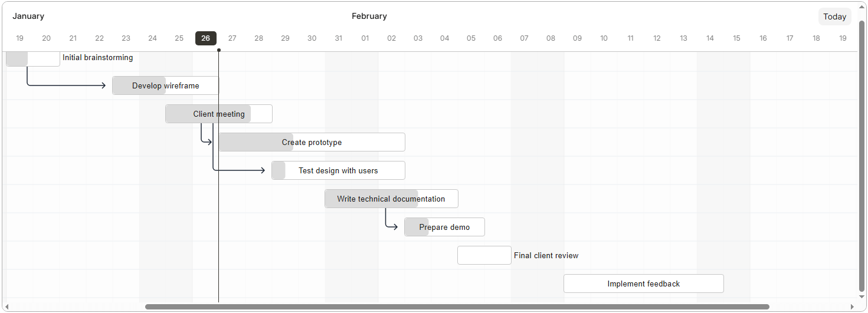The width and height of the screenshot is (868, 313).
Task: Select the Develop wireframe task bar
Action: click(165, 85)
